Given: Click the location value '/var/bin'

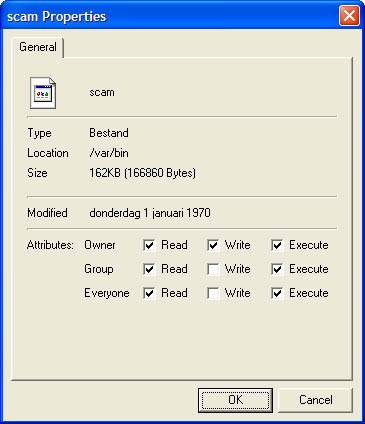Looking at the screenshot, I should coord(109,153).
